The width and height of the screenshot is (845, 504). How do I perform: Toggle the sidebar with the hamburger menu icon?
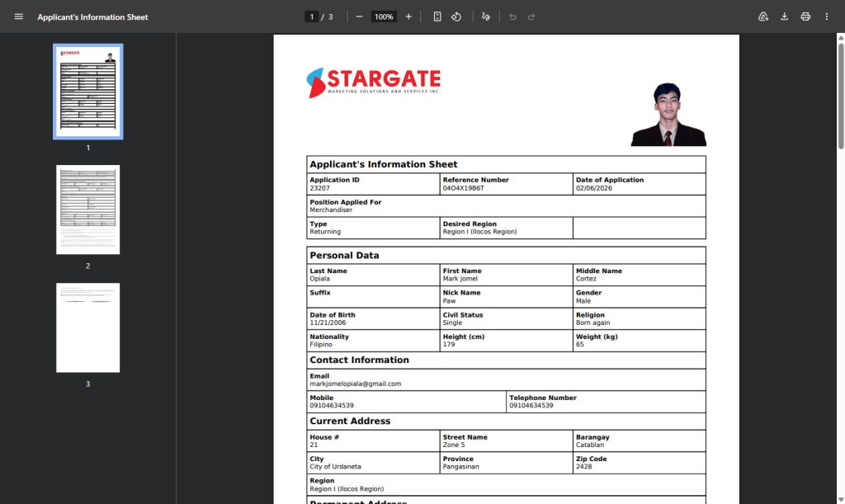(x=19, y=16)
